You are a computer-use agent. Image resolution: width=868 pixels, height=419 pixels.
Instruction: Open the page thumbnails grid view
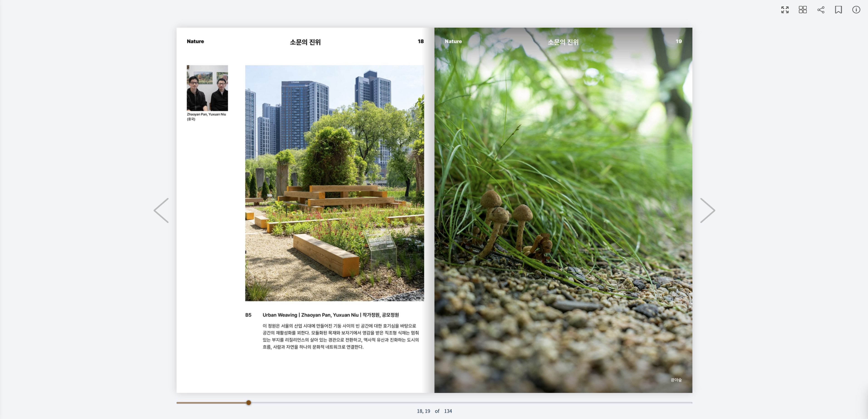tap(803, 10)
